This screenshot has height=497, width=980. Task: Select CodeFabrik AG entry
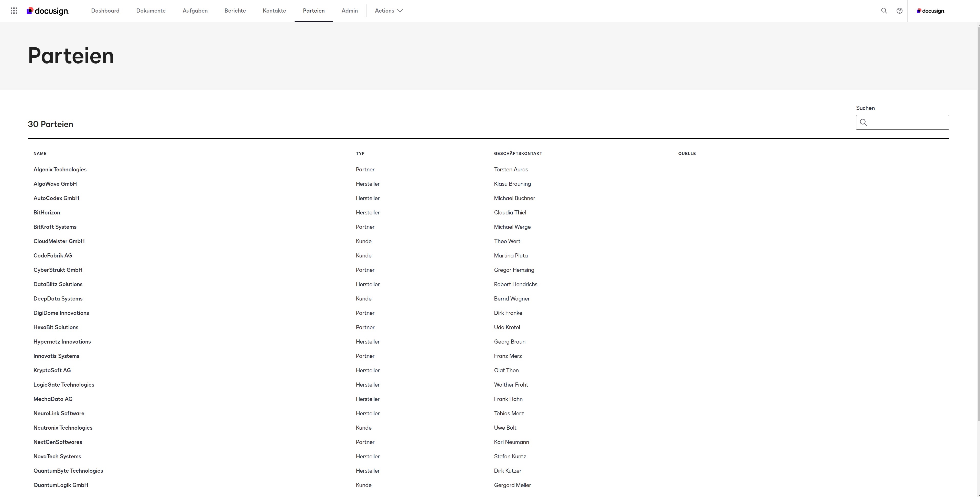tap(53, 256)
